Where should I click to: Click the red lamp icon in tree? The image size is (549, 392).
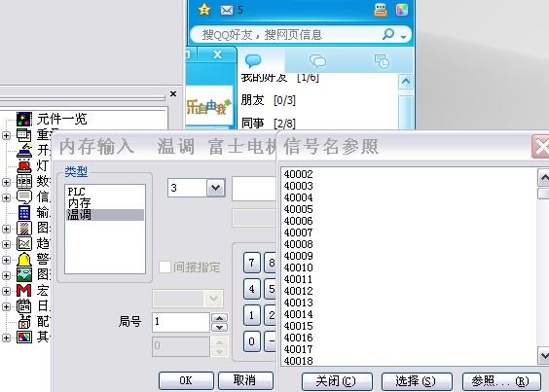point(24,165)
